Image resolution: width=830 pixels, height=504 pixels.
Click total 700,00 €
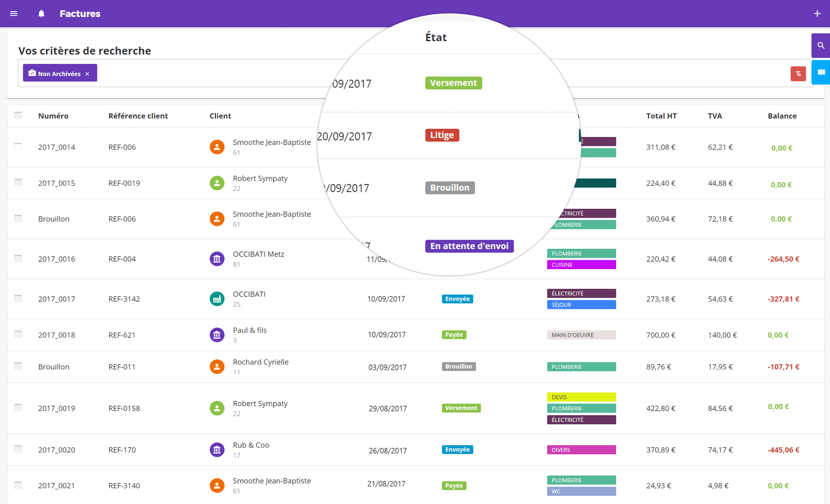click(660, 335)
